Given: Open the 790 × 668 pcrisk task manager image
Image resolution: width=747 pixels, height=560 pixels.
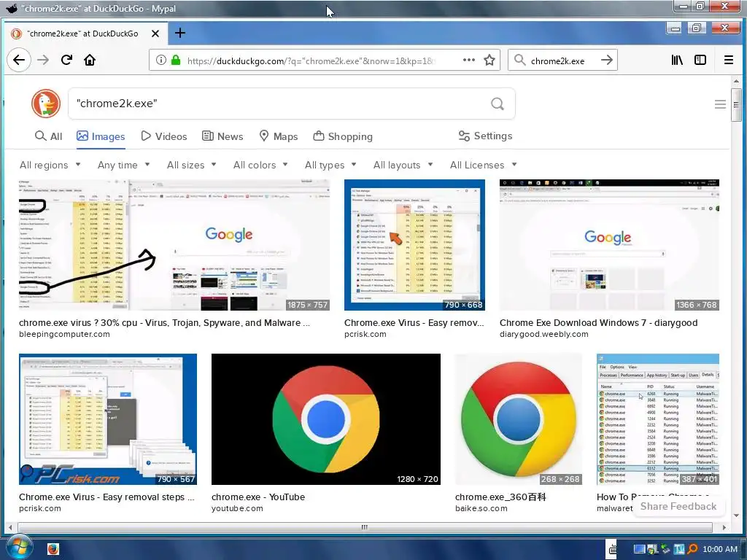Looking at the screenshot, I should [x=414, y=245].
